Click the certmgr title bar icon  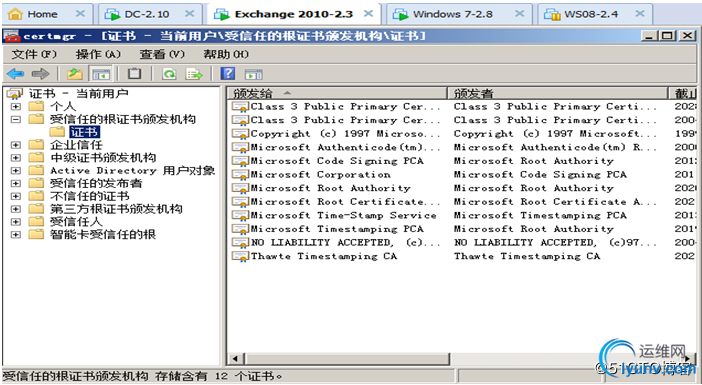click(11, 36)
